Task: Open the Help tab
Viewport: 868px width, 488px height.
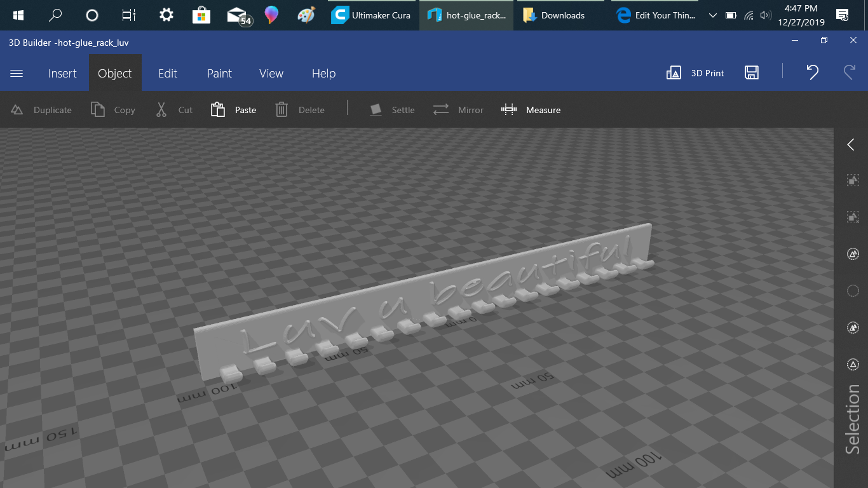Action: coord(323,73)
